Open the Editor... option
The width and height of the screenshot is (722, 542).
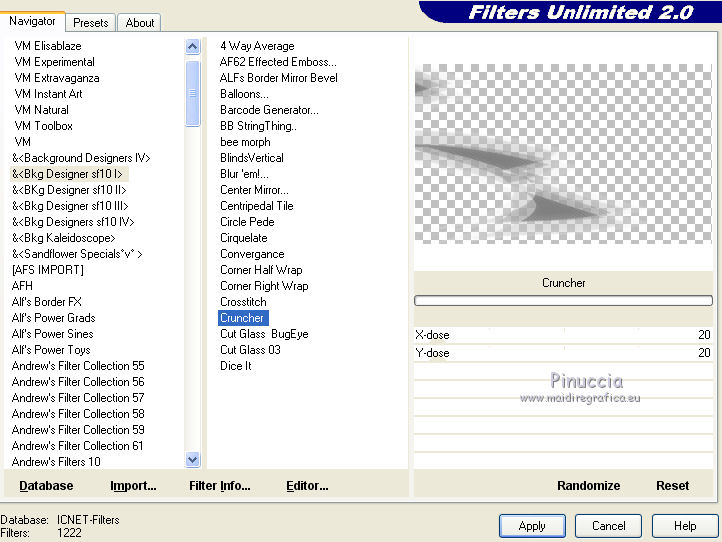[x=307, y=486]
